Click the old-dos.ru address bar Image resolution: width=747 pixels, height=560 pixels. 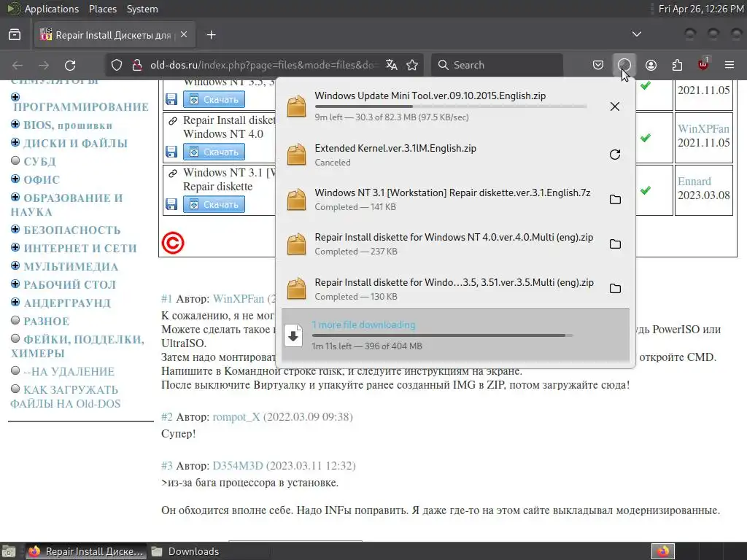click(x=264, y=65)
